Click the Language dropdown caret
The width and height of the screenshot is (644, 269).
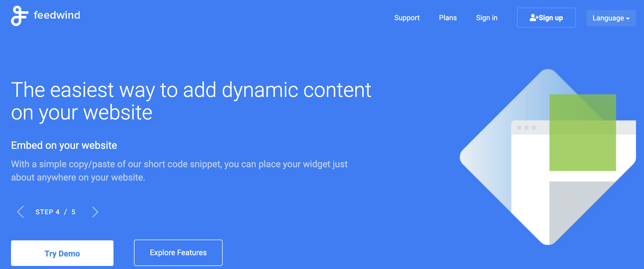coord(628,18)
